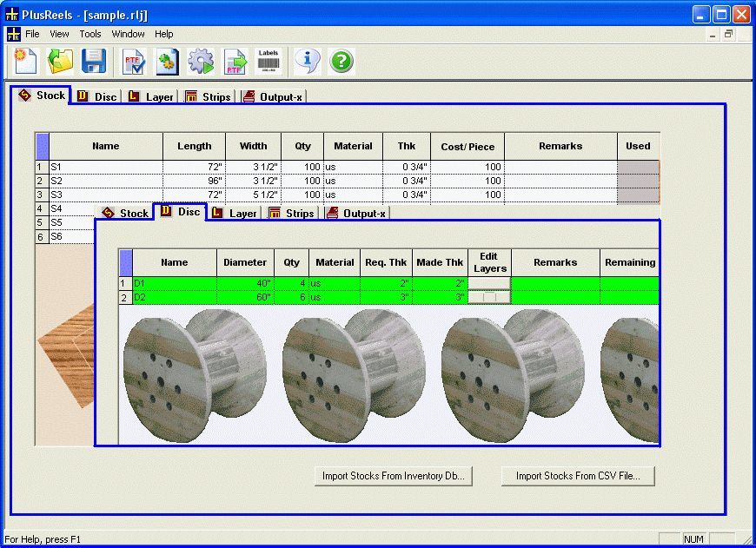756x548 pixels.
Task: Open the Tools menu
Action: 90,34
